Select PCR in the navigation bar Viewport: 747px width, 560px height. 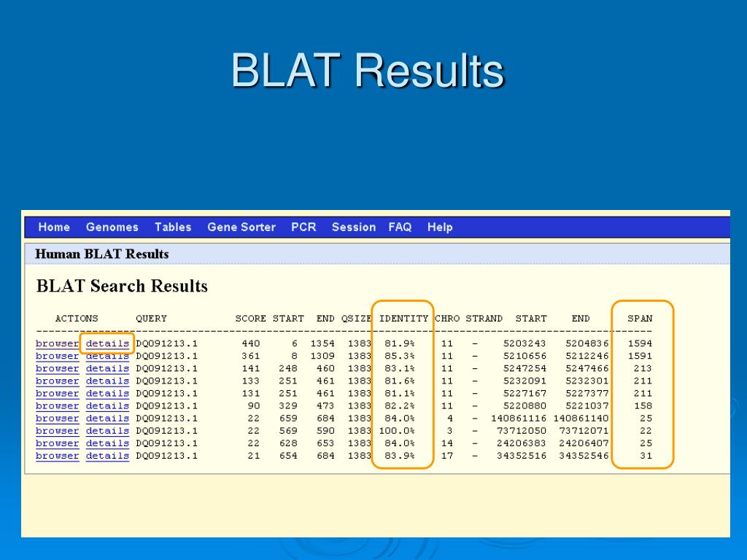pos(303,227)
